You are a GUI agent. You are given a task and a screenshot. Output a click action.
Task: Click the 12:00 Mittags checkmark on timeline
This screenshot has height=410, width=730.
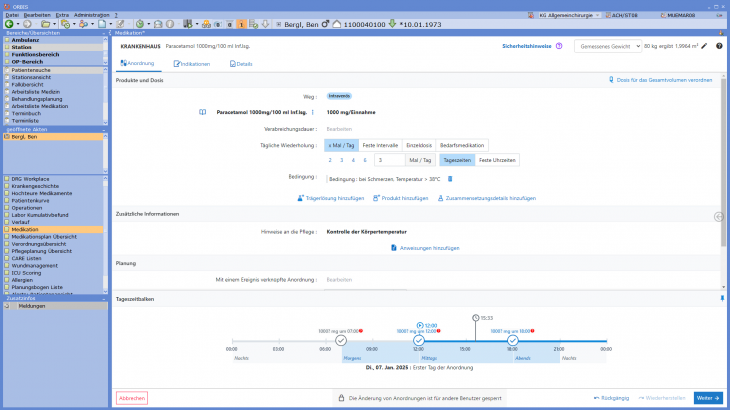419,341
